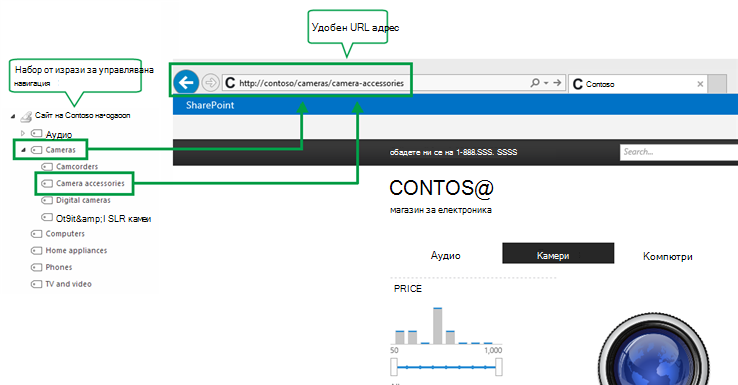This screenshot has height=385, width=738.
Task: Select the Cameras term in tree
Action: pos(60,150)
